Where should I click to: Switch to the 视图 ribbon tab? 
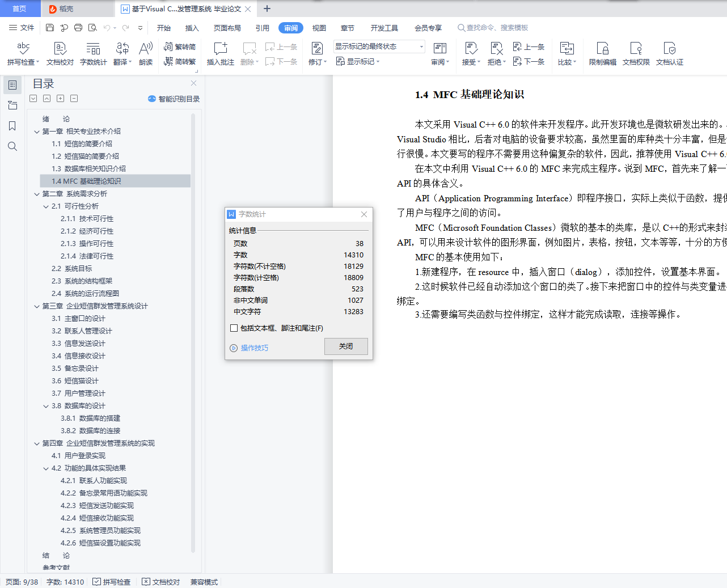[319, 28]
